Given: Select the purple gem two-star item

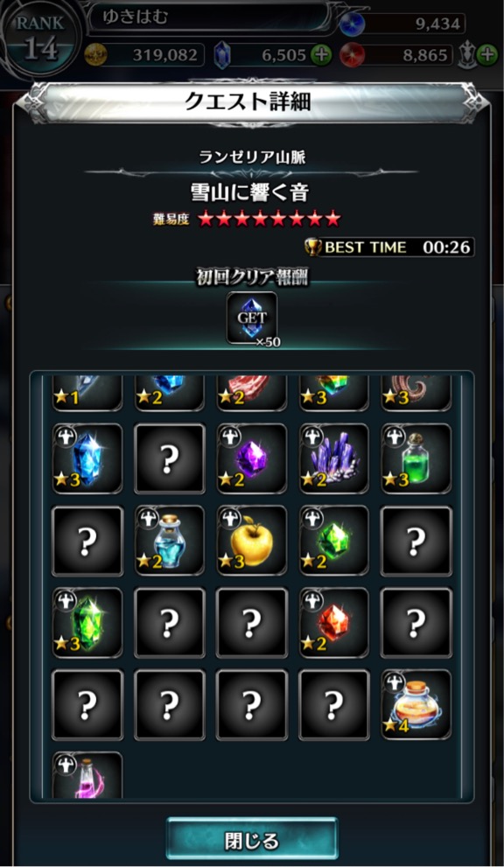Looking at the screenshot, I should [252, 458].
